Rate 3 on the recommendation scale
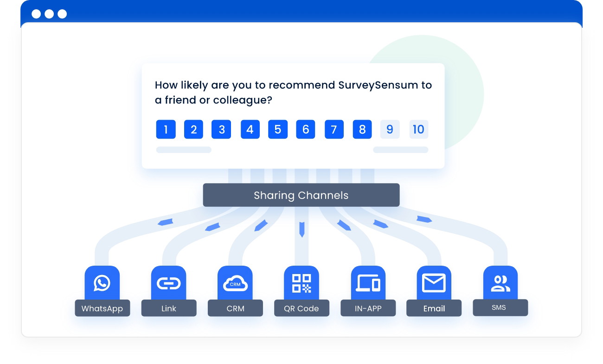This screenshot has height=364, width=603. [x=221, y=129]
